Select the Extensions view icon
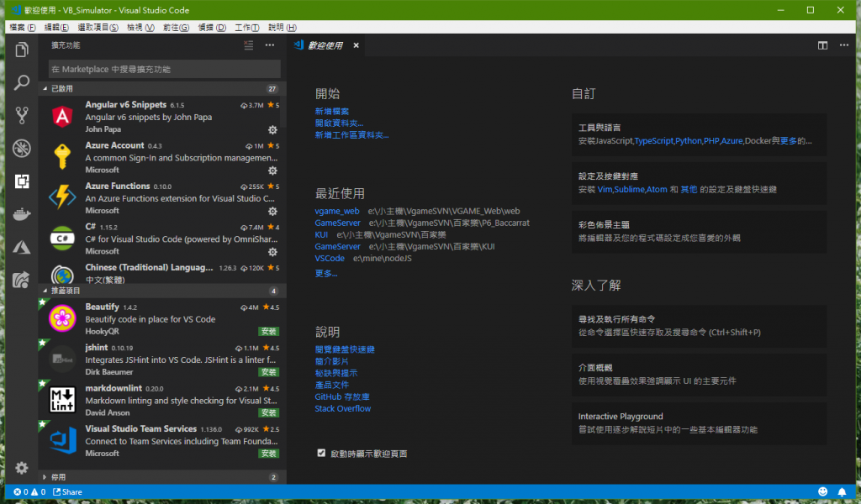Viewport: 861px width, 504px height. pyautogui.click(x=21, y=181)
